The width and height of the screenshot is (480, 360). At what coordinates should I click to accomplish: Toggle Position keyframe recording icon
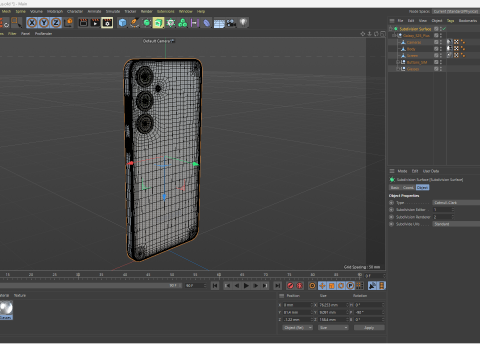[322, 286]
